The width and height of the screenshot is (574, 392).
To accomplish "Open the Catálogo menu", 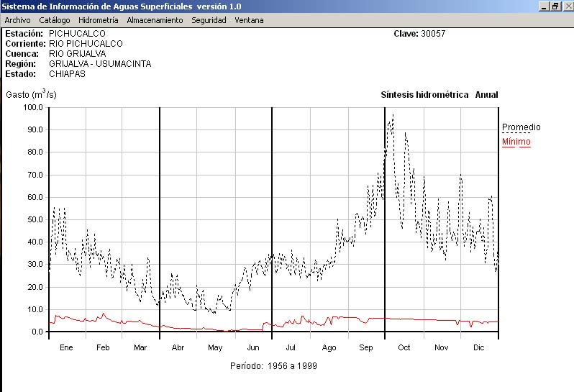I will pos(55,20).
